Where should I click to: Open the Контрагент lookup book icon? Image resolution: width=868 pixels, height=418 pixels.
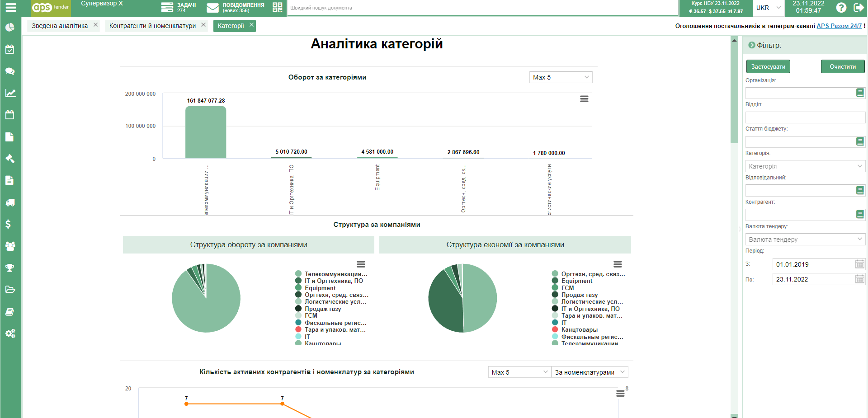click(860, 214)
